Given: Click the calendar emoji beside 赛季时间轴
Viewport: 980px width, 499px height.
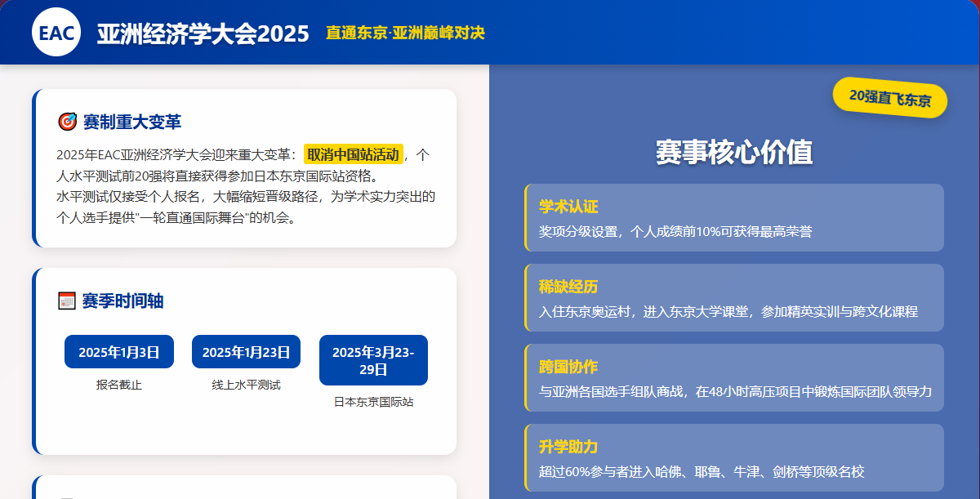Looking at the screenshot, I should click(x=67, y=301).
